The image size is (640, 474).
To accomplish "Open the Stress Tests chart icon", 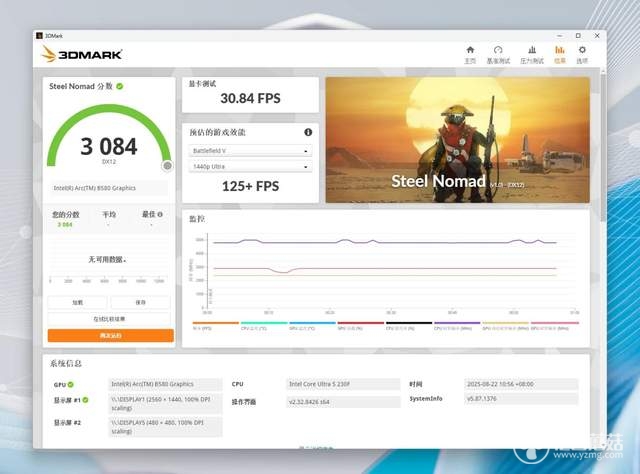I will [x=532, y=50].
